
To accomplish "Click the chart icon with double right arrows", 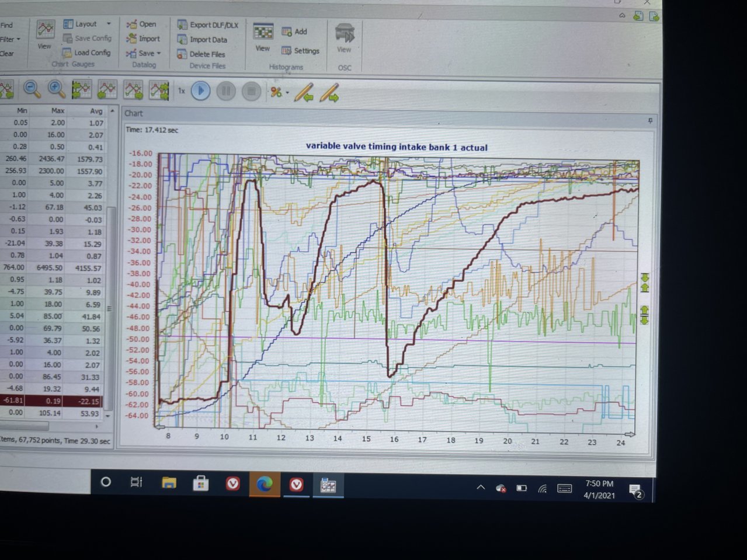I will point(159,91).
